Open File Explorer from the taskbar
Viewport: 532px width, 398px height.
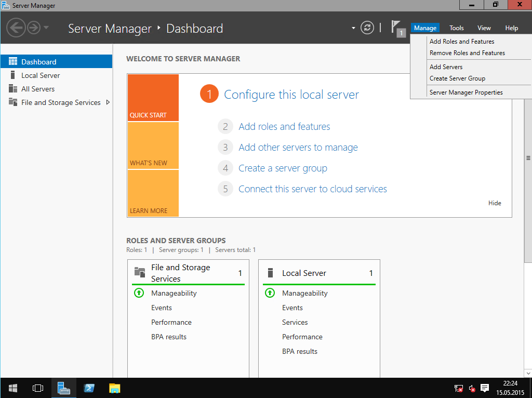115,388
